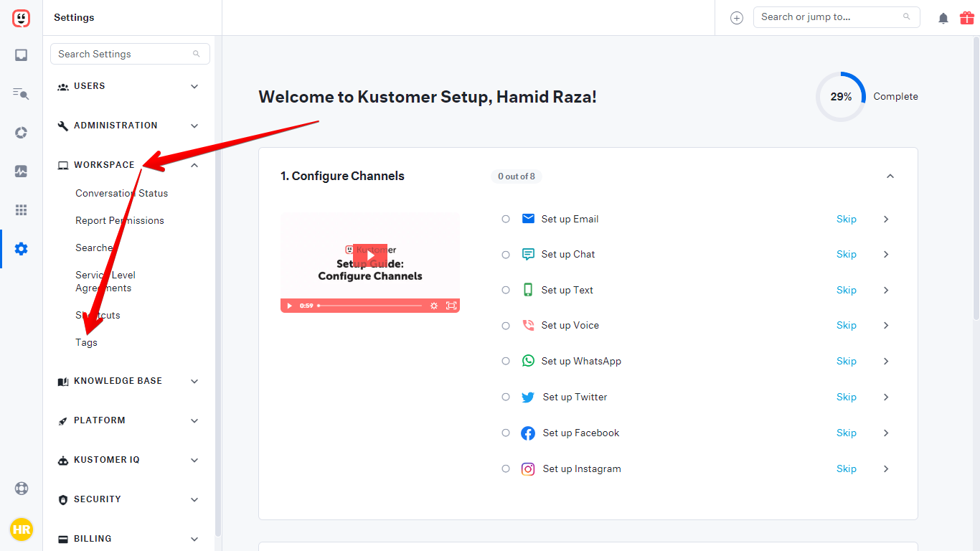Click the plus create icon in top bar
This screenshot has height=551, width=980.
(x=737, y=18)
